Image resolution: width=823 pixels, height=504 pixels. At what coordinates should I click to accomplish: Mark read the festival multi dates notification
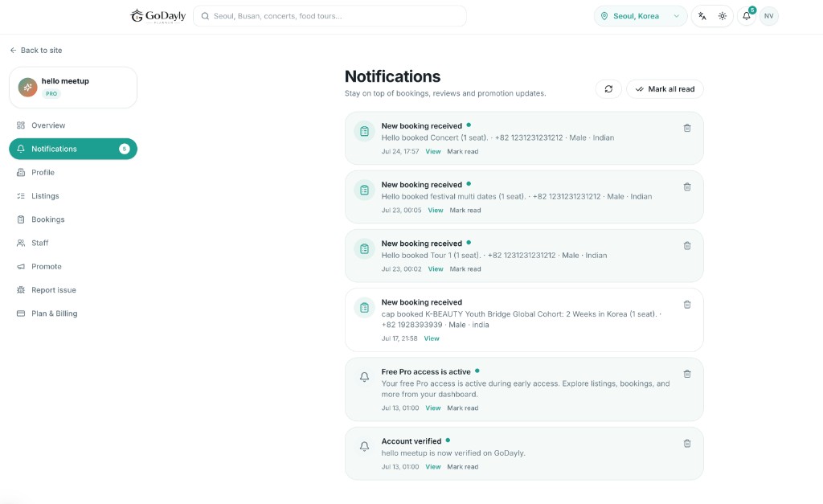point(465,211)
